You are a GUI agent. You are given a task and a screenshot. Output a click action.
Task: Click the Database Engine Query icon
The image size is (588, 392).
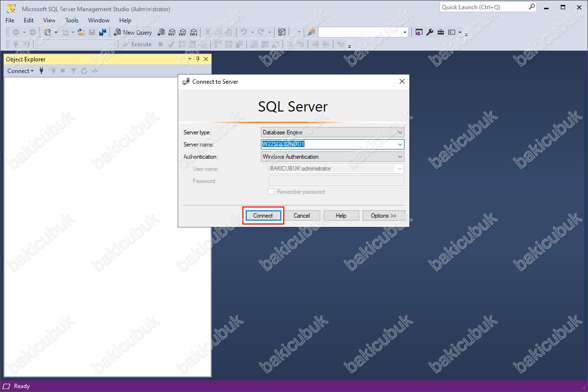[x=161, y=32]
